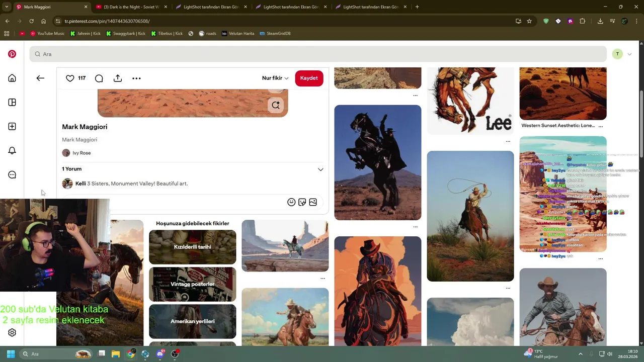Open the apps grid in bookmarks bar

[7, 33]
